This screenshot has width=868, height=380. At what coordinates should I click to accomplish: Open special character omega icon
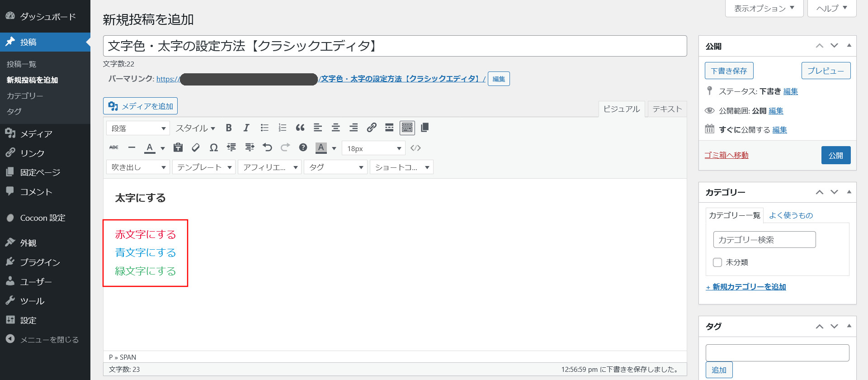pos(214,147)
